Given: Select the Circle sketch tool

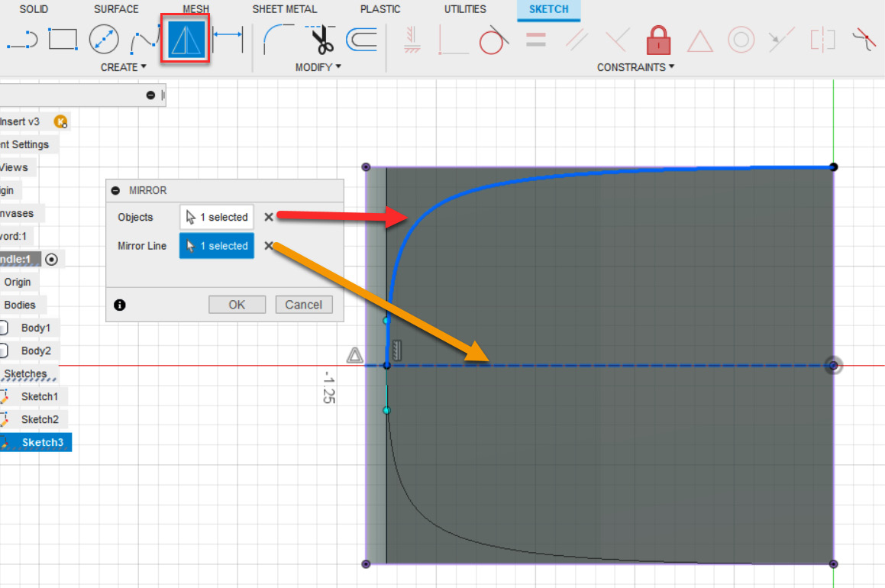Looking at the screenshot, I should click(104, 39).
